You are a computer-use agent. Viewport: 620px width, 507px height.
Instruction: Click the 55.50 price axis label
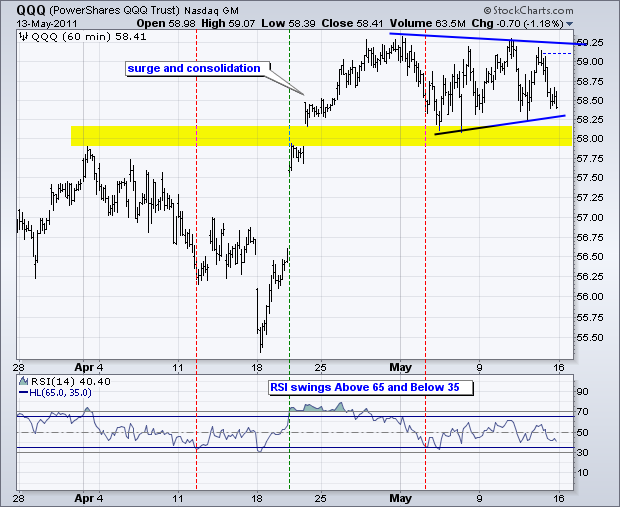[590, 338]
